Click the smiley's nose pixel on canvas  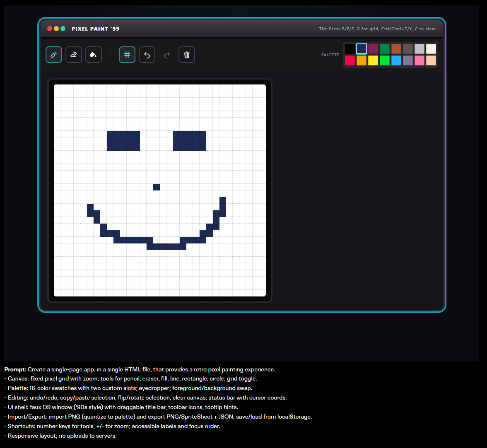point(157,187)
